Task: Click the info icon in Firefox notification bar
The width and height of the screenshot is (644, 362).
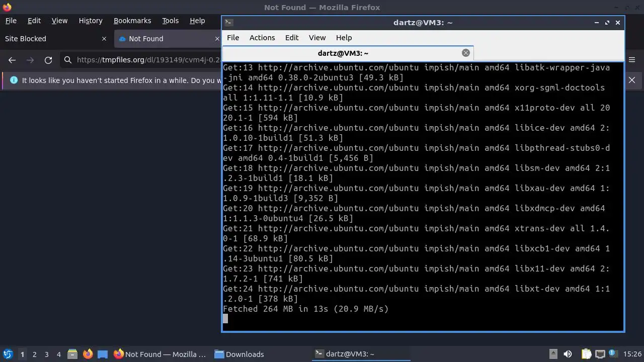Action: click(x=14, y=80)
